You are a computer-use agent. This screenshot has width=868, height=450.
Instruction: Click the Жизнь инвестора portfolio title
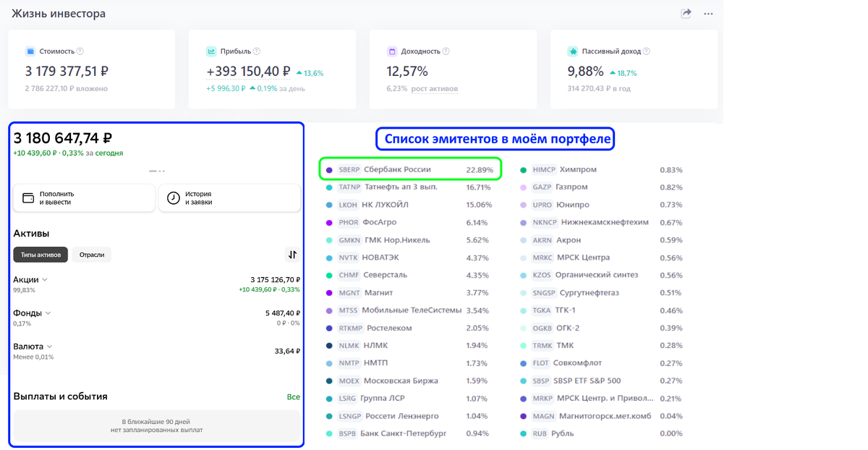[x=59, y=14]
